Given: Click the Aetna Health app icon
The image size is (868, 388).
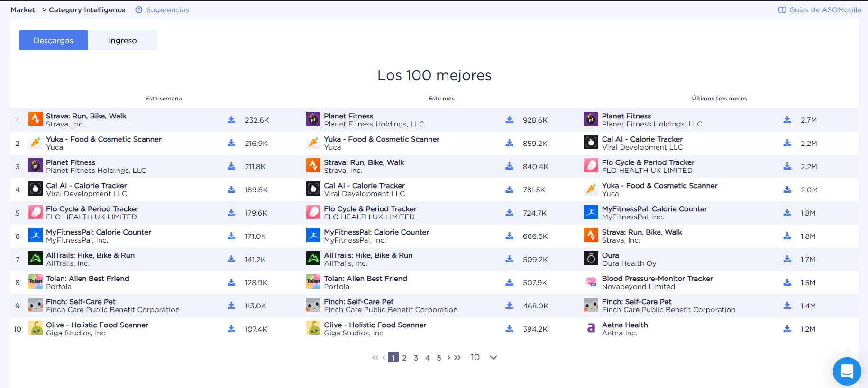Looking at the screenshot, I should click(591, 328).
